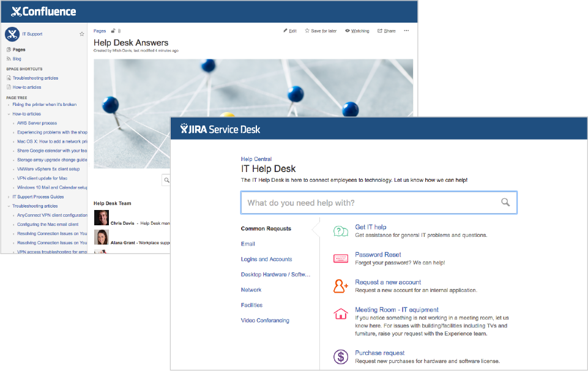Click the Password Reset keyboard icon

coord(341,258)
